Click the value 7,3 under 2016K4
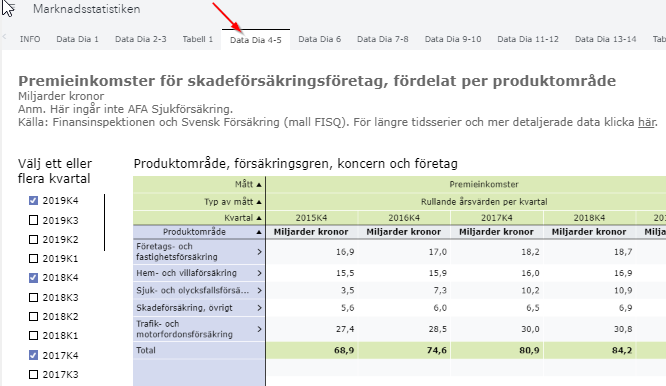666x386 pixels. pyautogui.click(x=440, y=290)
